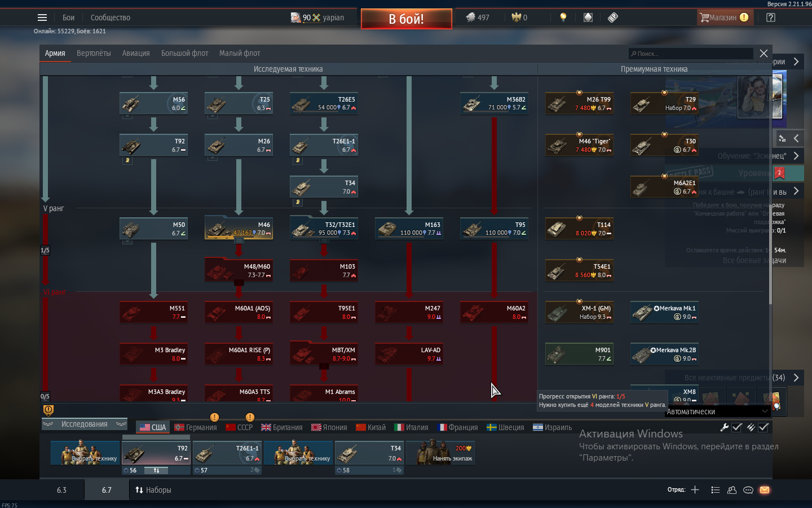Select the XM-1 (GM) premium card
The width and height of the screenshot is (812, 508).
point(579,313)
